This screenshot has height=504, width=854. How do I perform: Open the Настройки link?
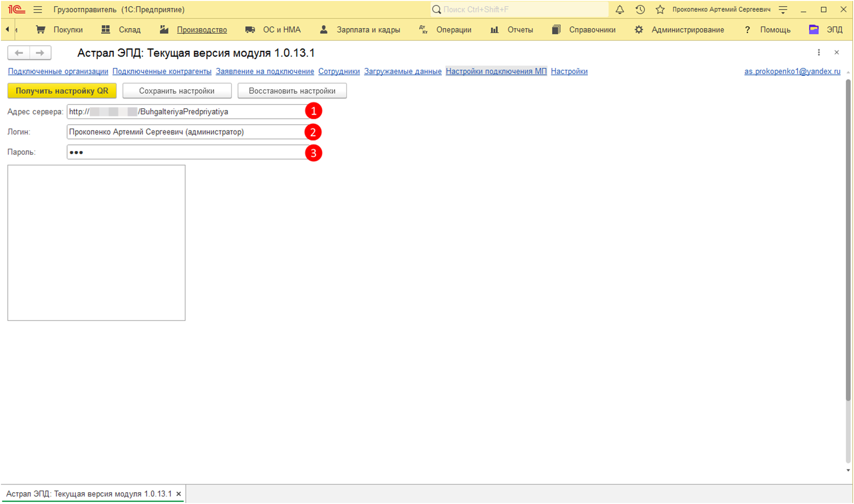569,71
